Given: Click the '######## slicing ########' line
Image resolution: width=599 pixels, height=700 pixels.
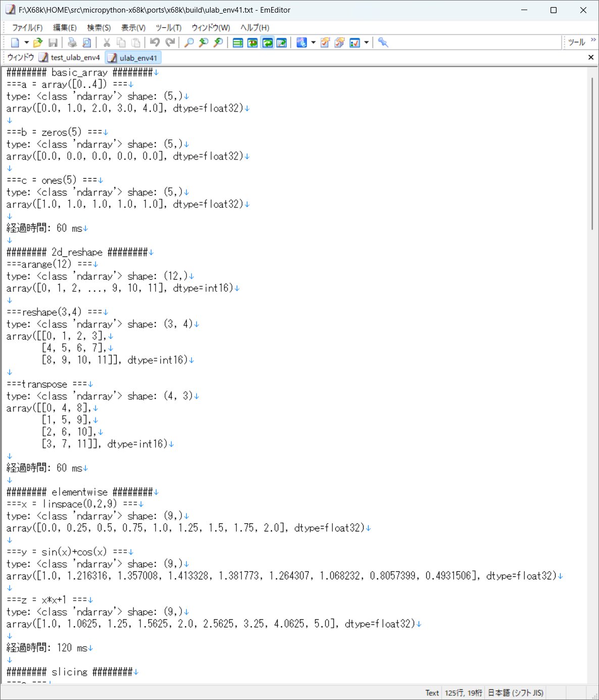Looking at the screenshot, I should [70, 672].
